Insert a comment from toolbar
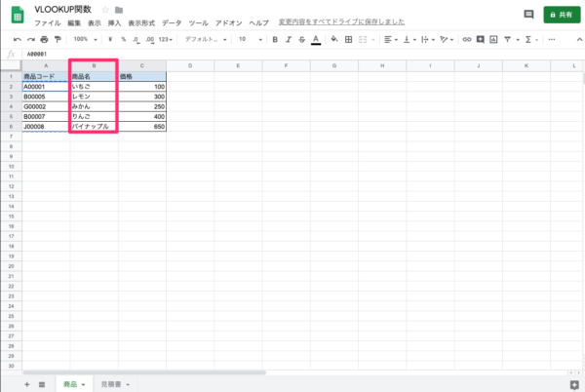The image size is (585, 392). (x=480, y=40)
